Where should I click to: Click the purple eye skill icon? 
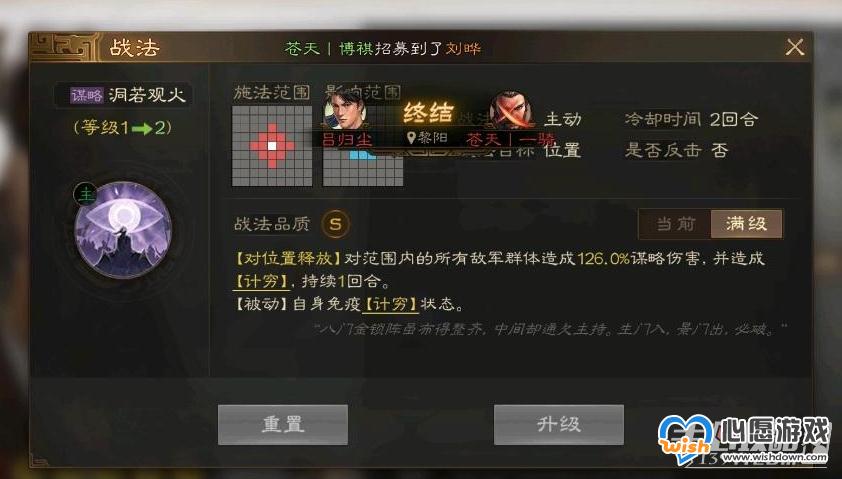tap(123, 230)
